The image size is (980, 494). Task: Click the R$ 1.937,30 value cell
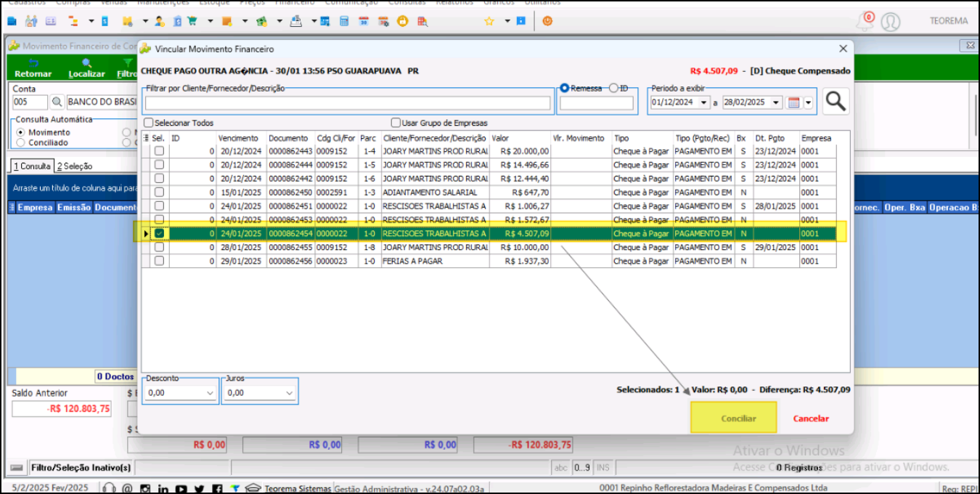coord(520,262)
